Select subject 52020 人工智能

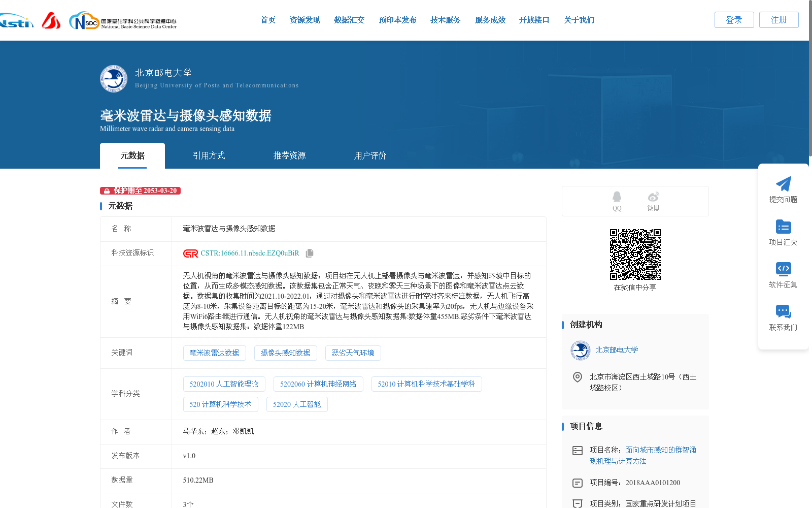pyautogui.click(x=297, y=404)
